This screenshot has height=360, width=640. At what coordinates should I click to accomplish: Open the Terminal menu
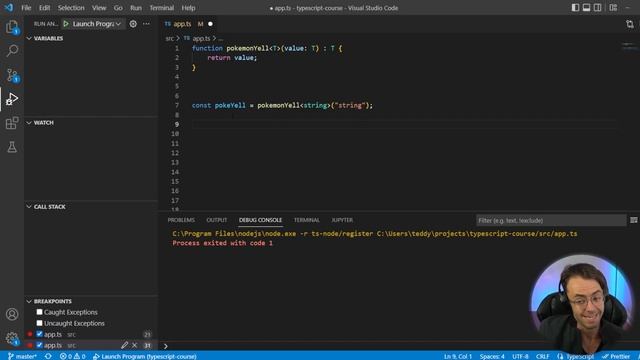tap(162, 8)
